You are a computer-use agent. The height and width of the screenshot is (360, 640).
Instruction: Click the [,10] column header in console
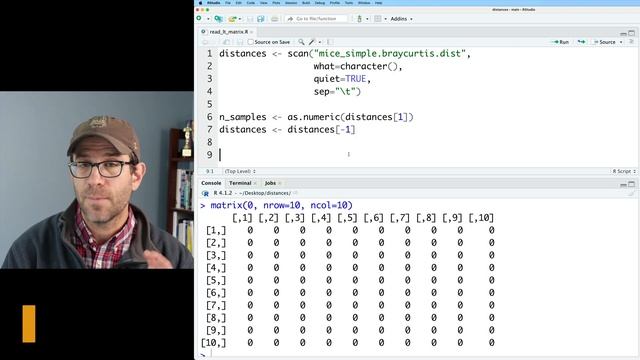point(481,218)
